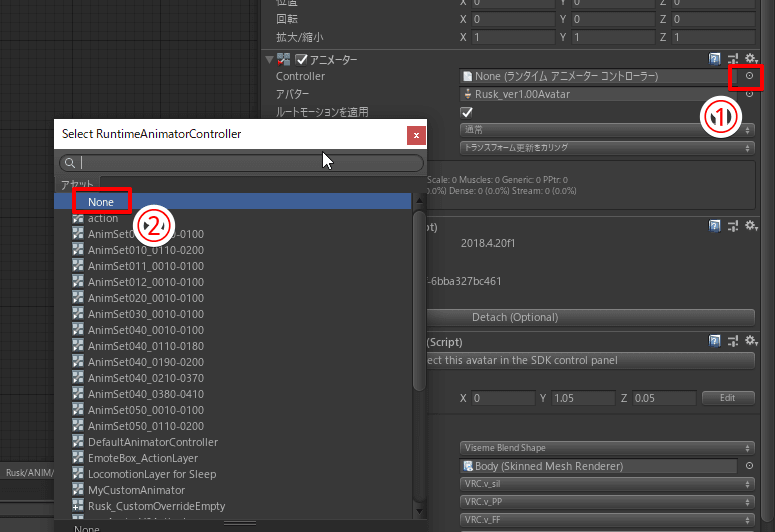Click the Body Skinned Mesh Renderer picker circle
775x532 pixels.
[x=750, y=466]
